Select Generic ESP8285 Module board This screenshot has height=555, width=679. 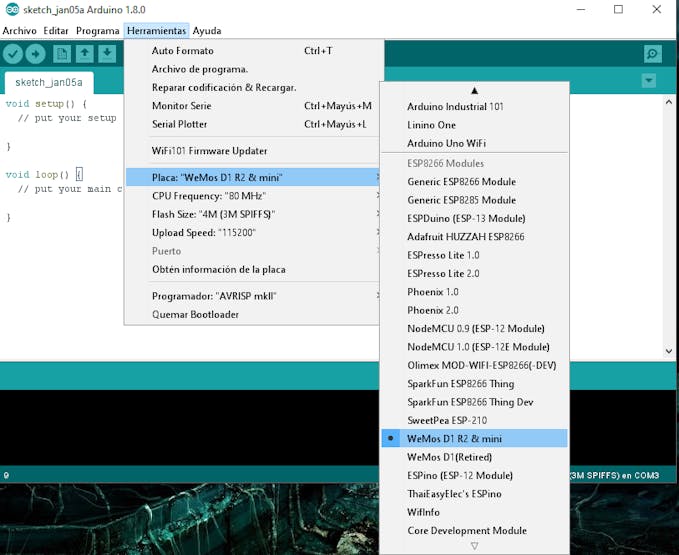point(474,200)
